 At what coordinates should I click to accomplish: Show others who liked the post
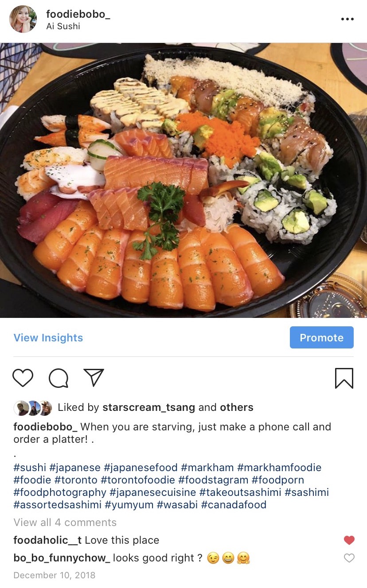tap(237, 407)
